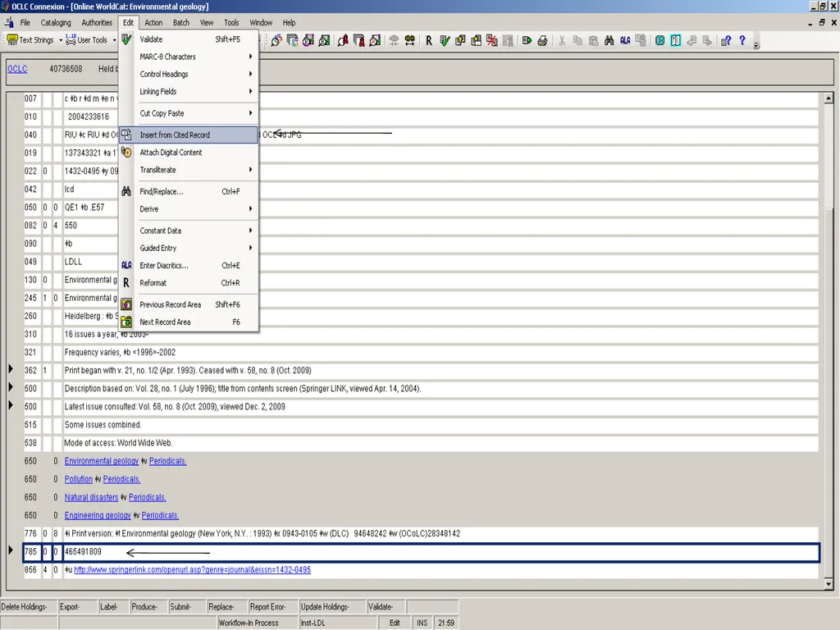Click the Delete Holdings red-cross toolbar icon
This screenshot has height=630, width=840.
(x=492, y=40)
